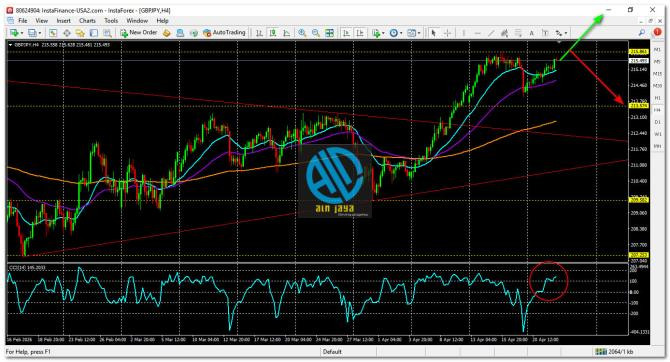Zoom in on the chart

point(302,33)
